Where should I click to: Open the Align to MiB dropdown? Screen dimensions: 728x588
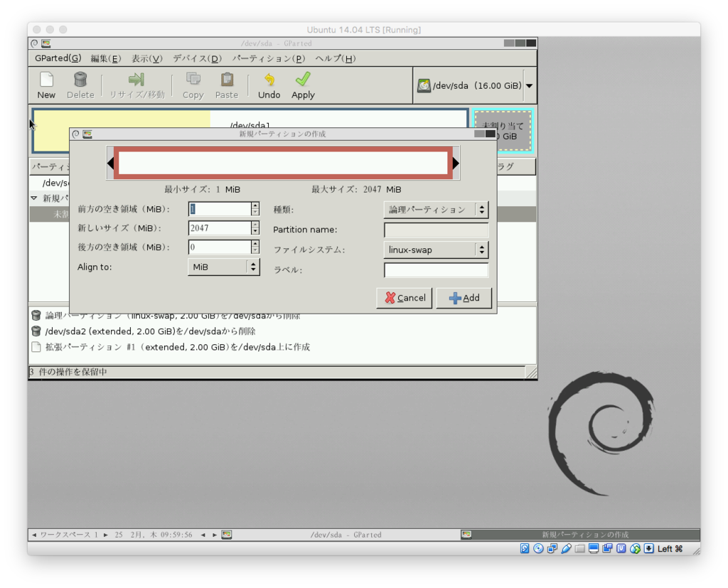coord(224,267)
